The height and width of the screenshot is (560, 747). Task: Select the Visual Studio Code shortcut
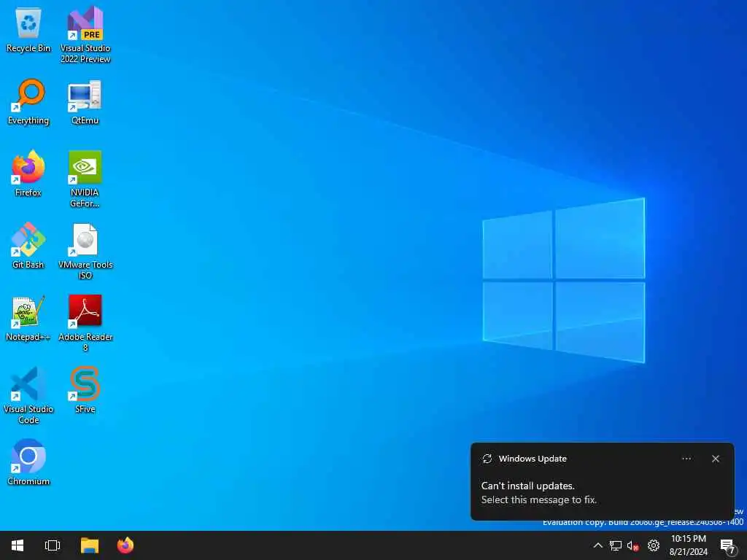28,395
